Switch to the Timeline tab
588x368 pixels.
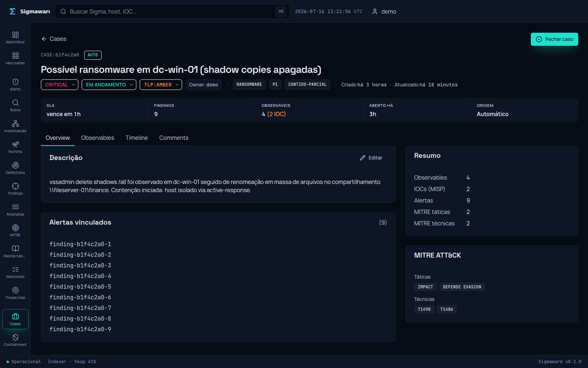coord(137,138)
